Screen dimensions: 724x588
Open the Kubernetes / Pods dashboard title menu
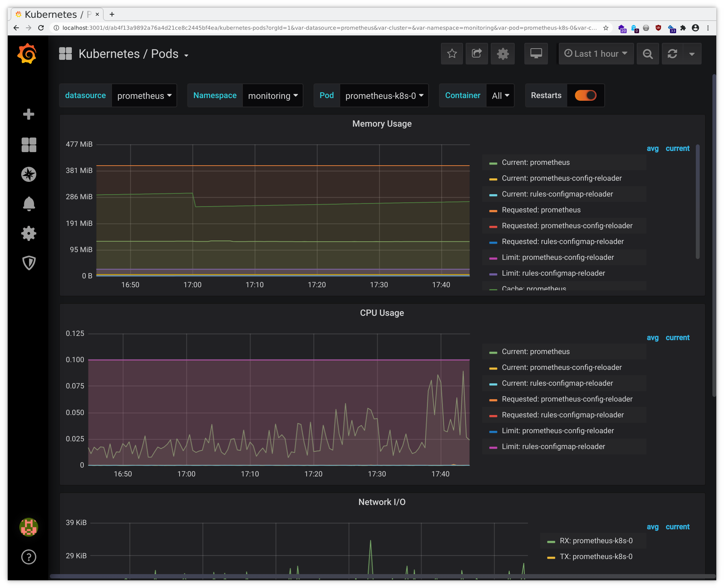tap(129, 54)
